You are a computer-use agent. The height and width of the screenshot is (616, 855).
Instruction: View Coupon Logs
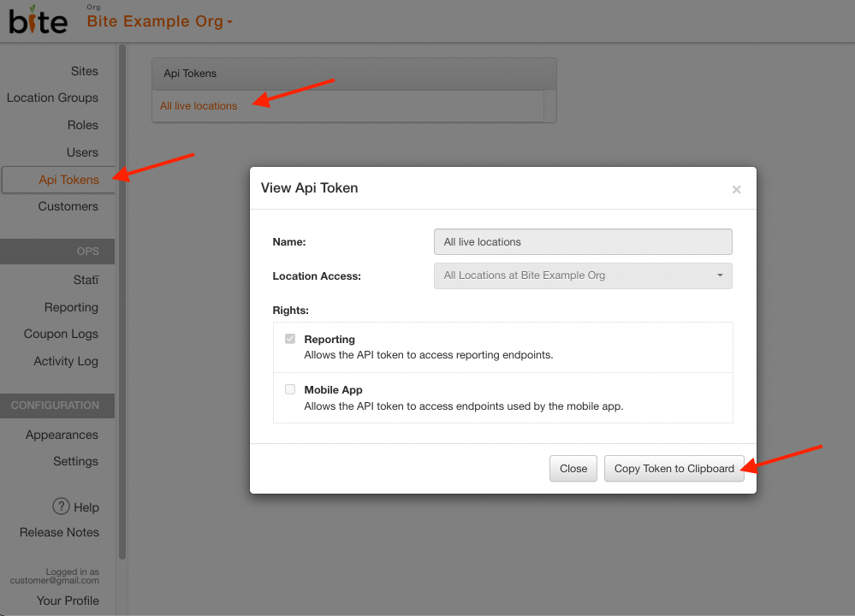coord(61,335)
